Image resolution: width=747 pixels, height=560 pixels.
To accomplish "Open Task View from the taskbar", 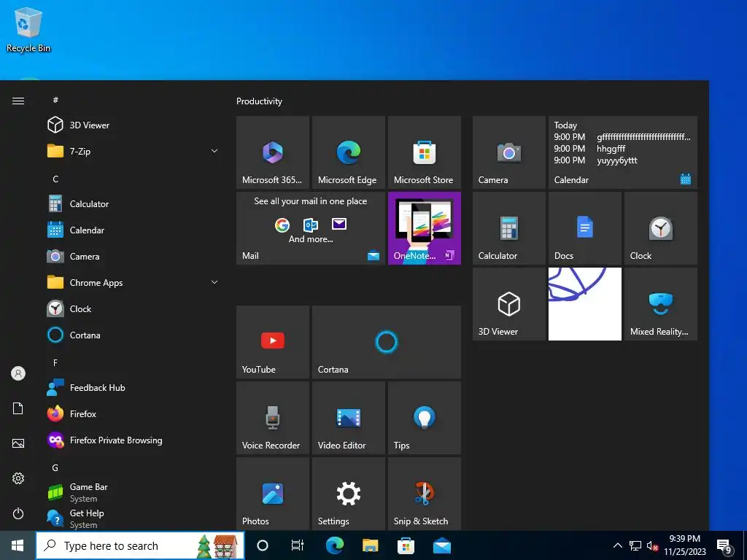I will point(298,545).
